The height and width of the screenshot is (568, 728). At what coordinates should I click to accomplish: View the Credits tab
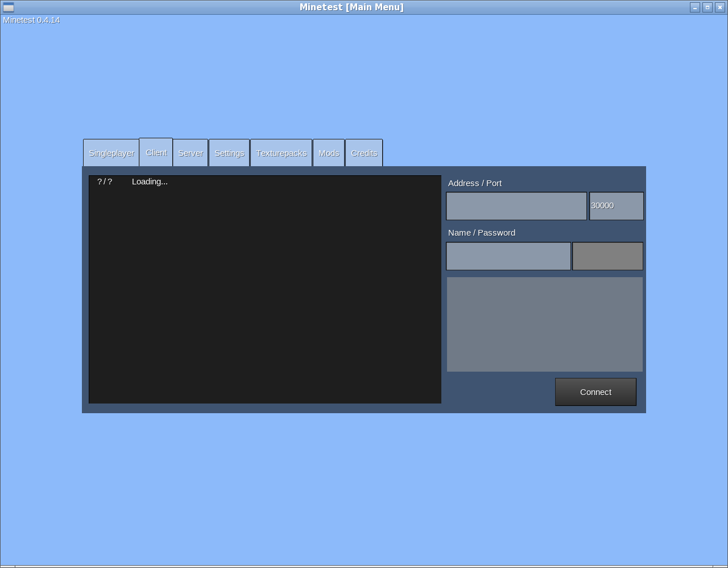click(x=364, y=153)
